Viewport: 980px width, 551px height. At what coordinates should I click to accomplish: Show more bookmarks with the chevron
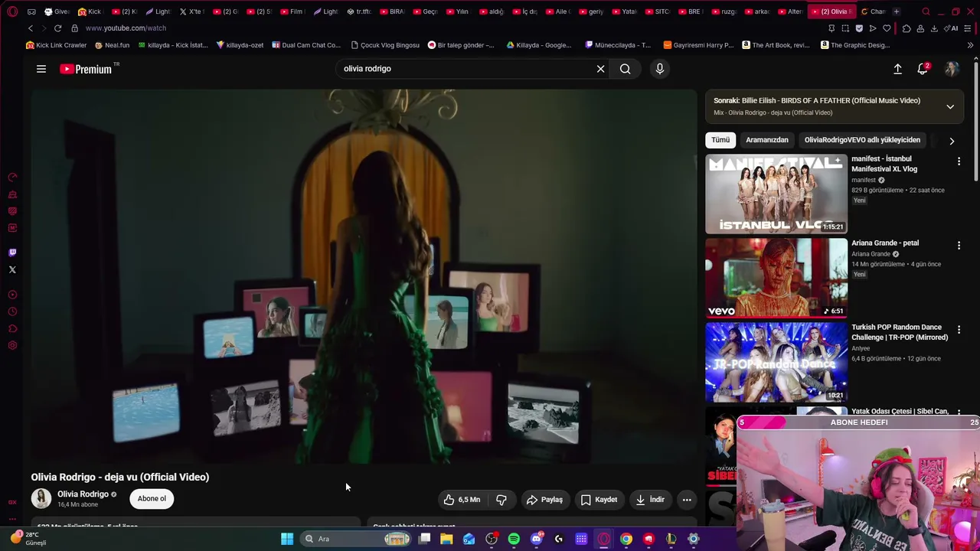(x=970, y=45)
